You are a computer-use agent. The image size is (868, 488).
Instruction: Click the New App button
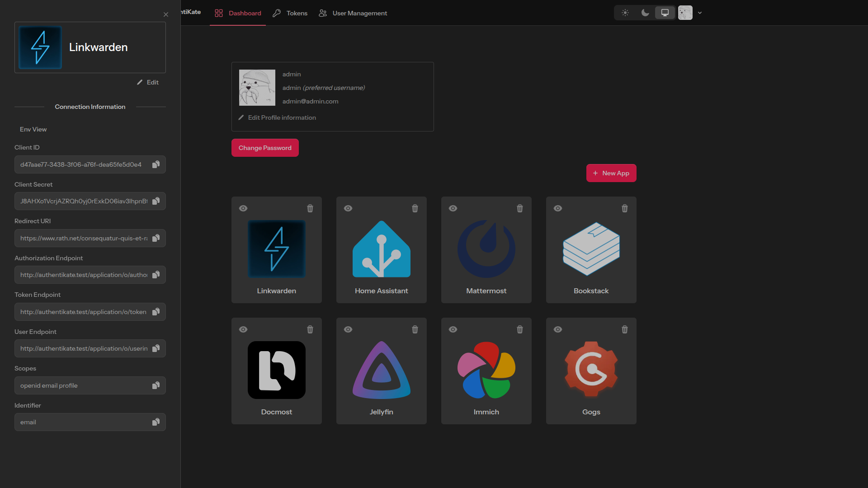(x=611, y=173)
